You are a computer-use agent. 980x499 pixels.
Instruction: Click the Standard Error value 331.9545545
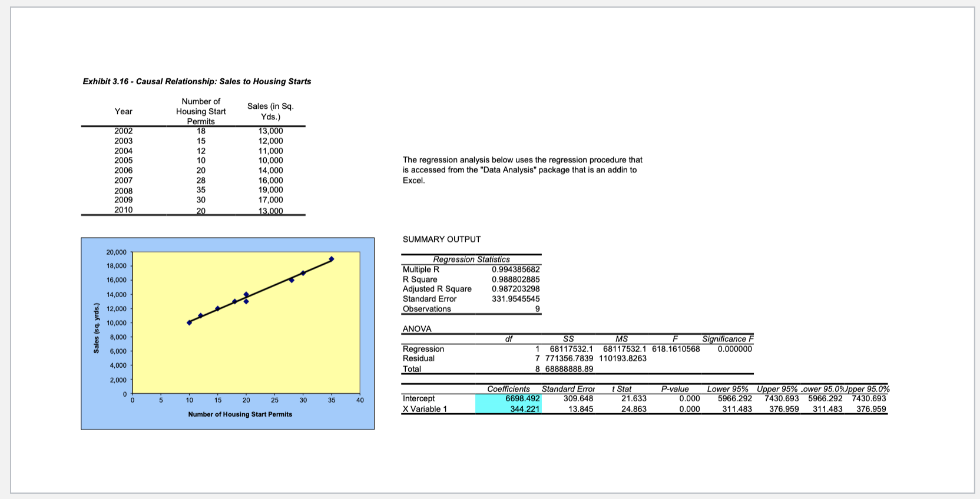516,299
